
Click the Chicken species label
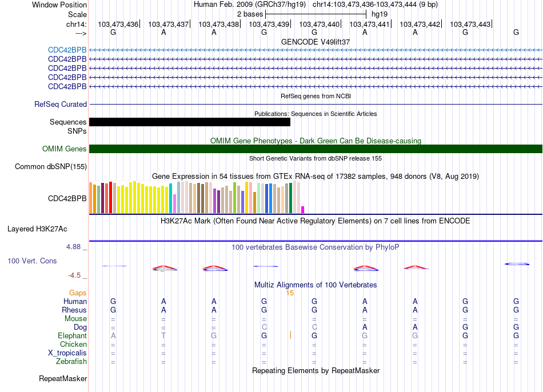[x=73, y=344]
